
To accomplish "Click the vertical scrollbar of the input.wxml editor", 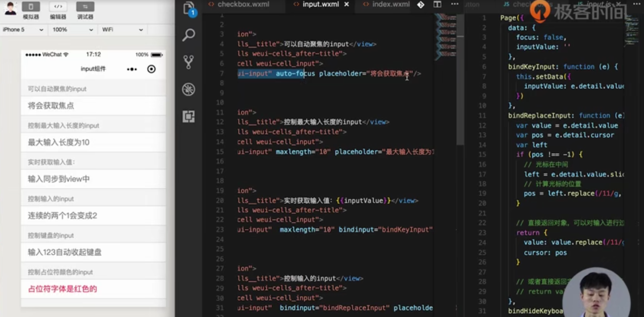I will pyautogui.click(x=460, y=79).
